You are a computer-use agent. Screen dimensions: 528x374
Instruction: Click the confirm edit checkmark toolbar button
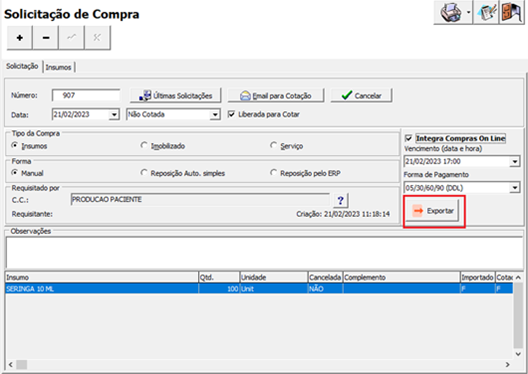[x=71, y=38]
